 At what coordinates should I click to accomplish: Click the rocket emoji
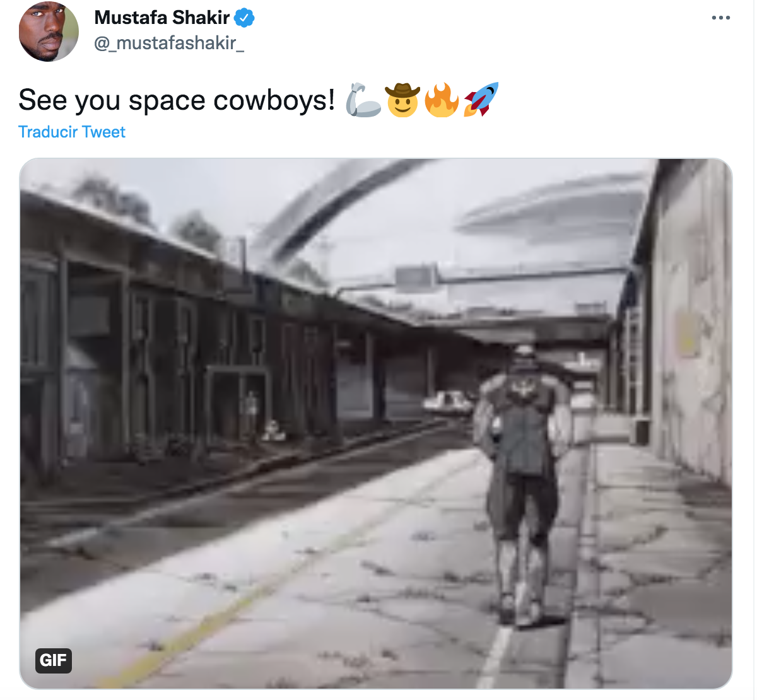[x=481, y=100]
